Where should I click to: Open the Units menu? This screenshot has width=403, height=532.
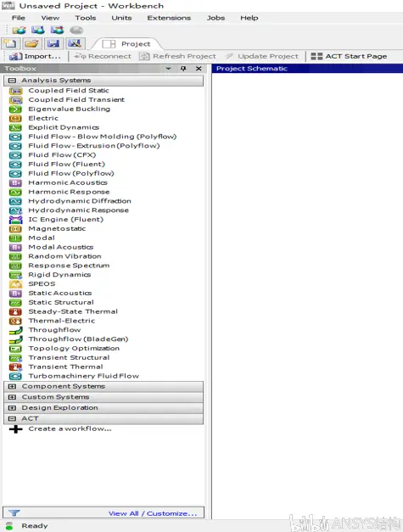point(121,18)
